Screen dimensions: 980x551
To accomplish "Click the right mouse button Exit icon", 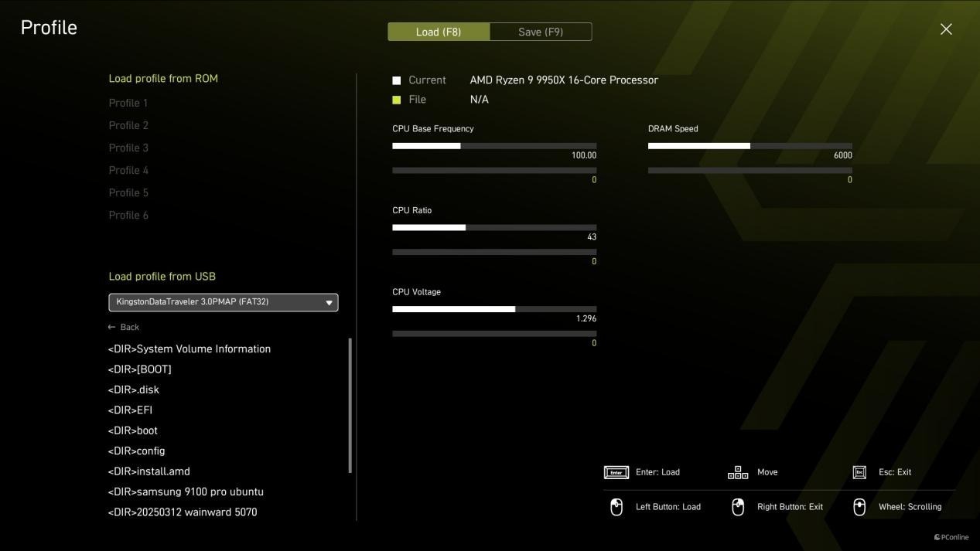I will (738, 507).
